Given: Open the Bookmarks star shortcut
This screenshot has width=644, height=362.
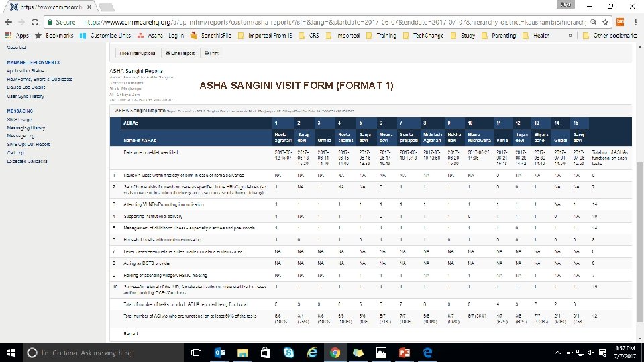Looking at the screenshot, I should (x=54, y=36).
